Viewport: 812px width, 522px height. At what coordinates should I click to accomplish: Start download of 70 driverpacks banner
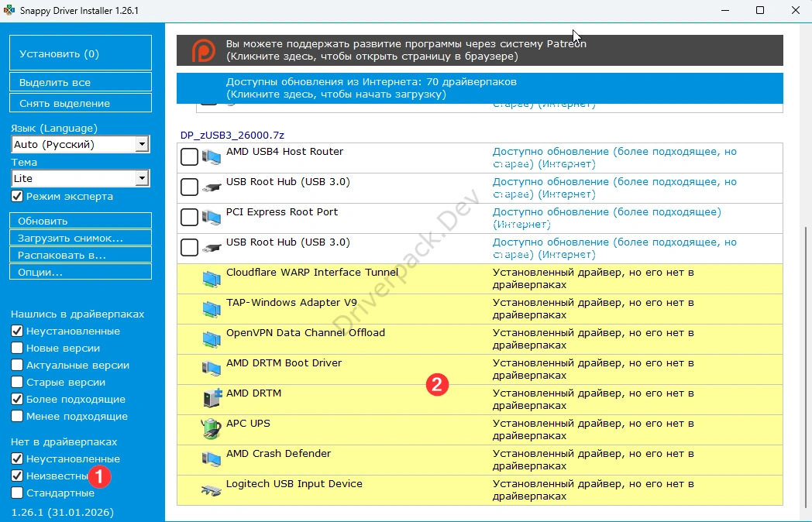point(480,88)
